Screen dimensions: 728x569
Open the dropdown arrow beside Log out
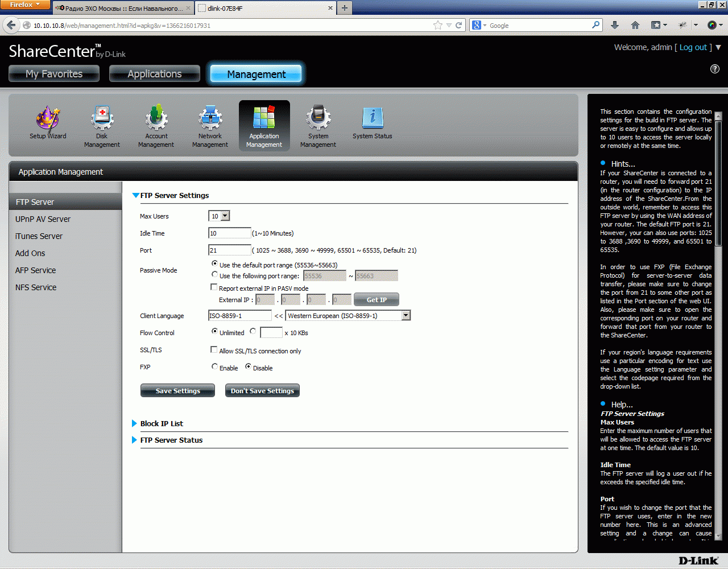pos(718,48)
